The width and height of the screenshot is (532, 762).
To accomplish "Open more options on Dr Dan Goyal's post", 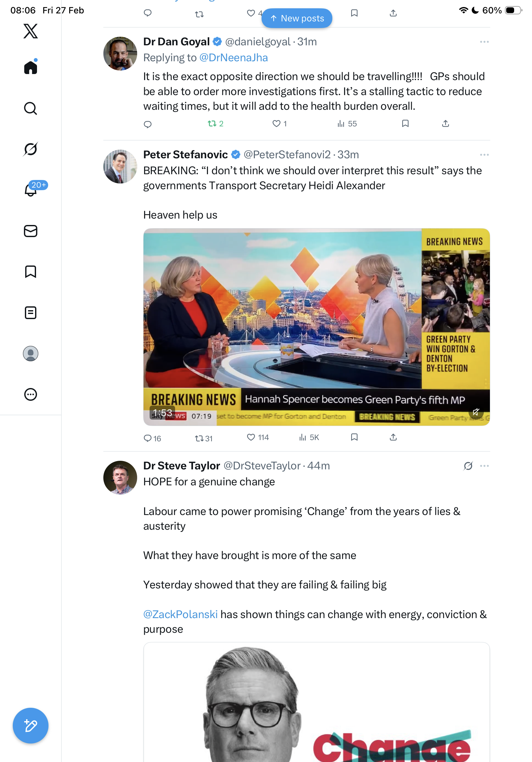I will click(484, 42).
